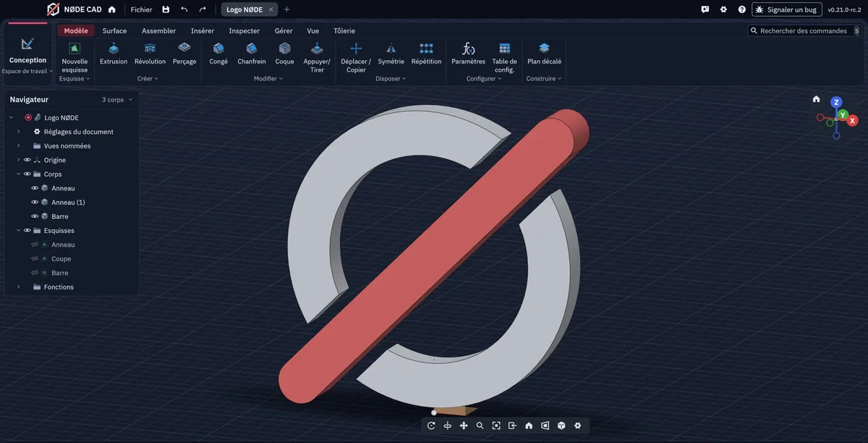This screenshot has width=868, height=443.
Task: Start a Nouvelle esquisse sketch
Action: (75, 57)
